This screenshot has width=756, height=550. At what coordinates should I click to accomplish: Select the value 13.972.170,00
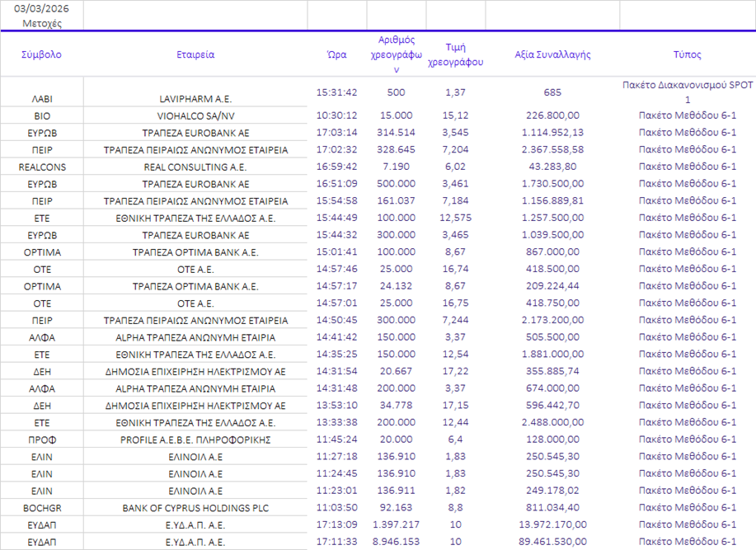point(552,524)
